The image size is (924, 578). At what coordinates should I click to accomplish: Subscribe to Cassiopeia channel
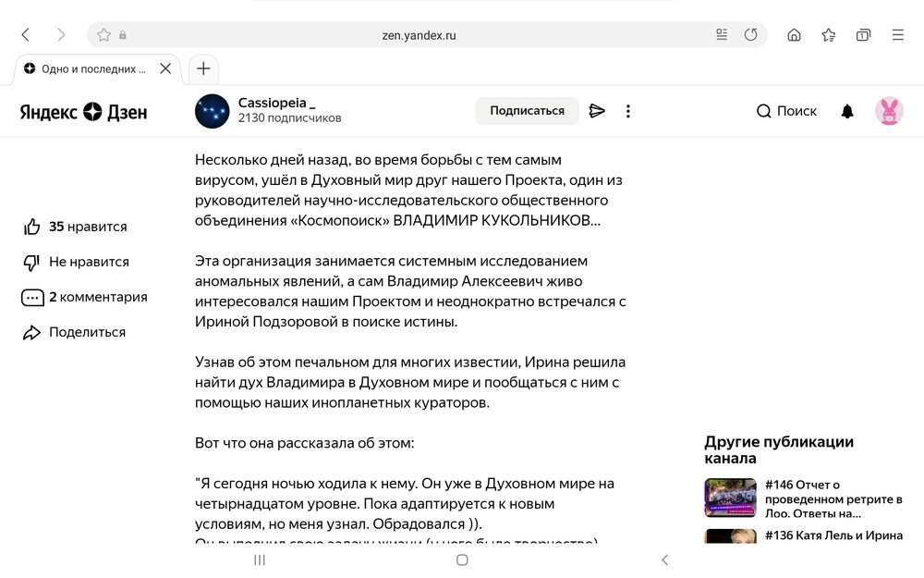(527, 111)
